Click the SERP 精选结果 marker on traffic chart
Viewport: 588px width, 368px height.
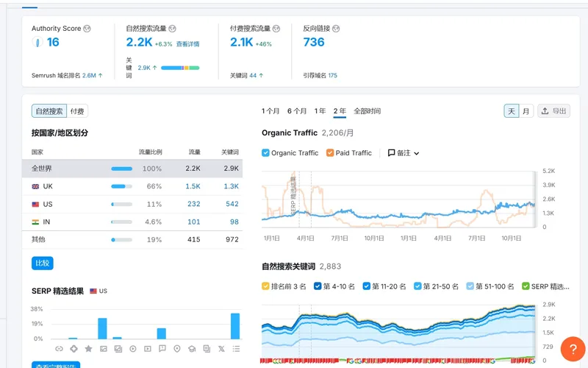293,195
